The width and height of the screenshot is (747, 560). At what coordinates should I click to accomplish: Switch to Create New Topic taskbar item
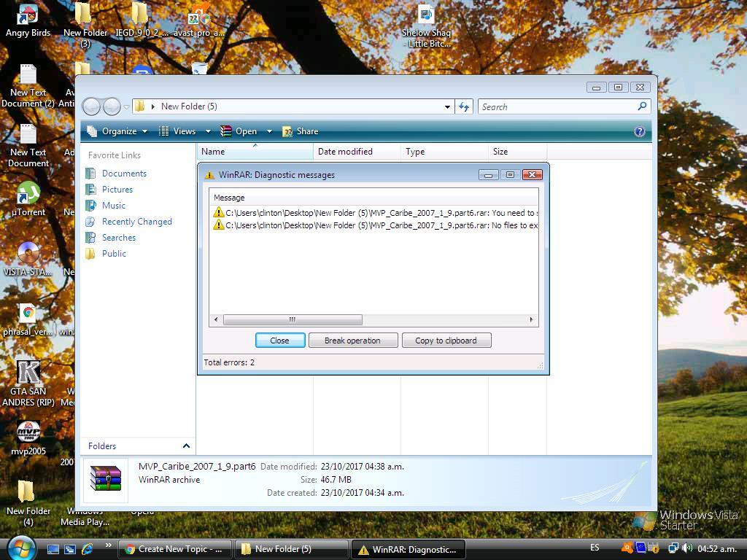click(174, 549)
